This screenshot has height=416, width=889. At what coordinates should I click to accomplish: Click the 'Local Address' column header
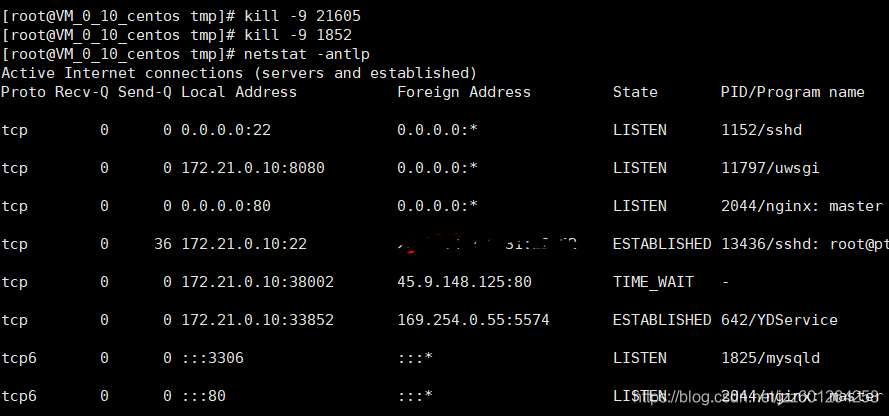[x=239, y=92]
